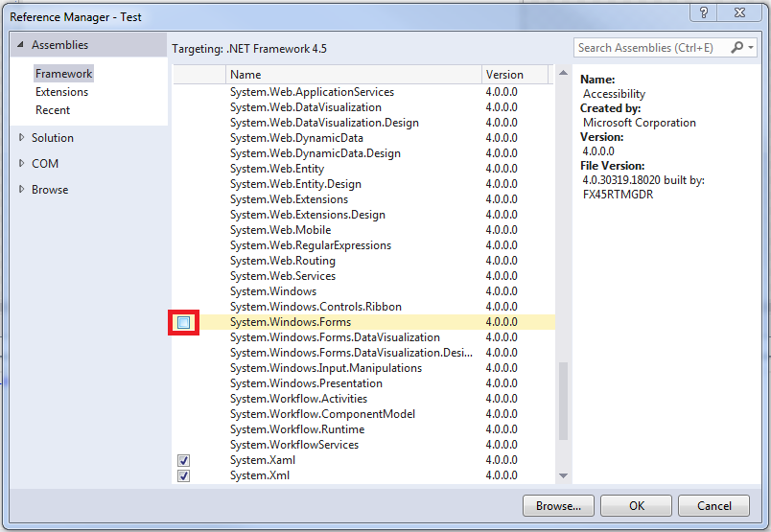Click the scrollbar up arrow
The width and height of the screenshot is (771, 532).
point(564,73)
